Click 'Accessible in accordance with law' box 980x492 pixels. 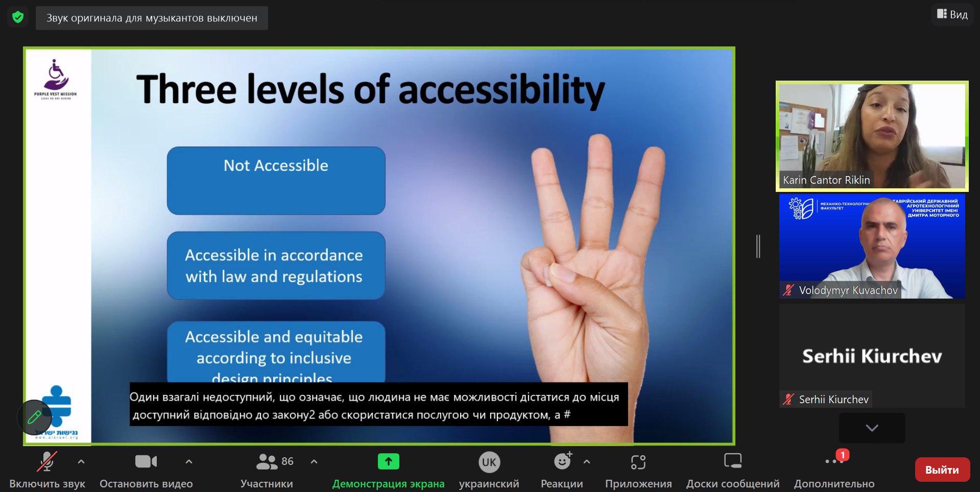(x=276, y=265)
